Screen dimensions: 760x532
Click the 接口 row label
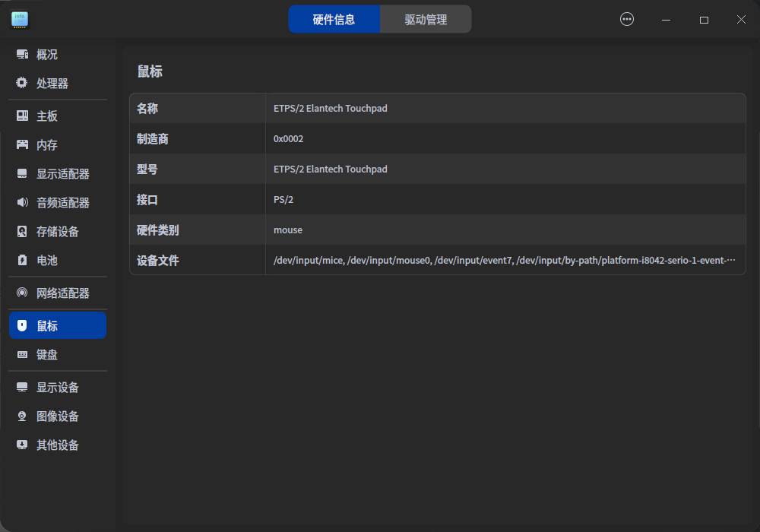click(147, 200)
